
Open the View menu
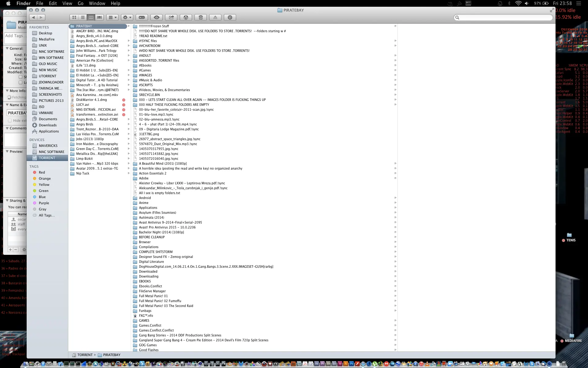click(x=67, y=3)
